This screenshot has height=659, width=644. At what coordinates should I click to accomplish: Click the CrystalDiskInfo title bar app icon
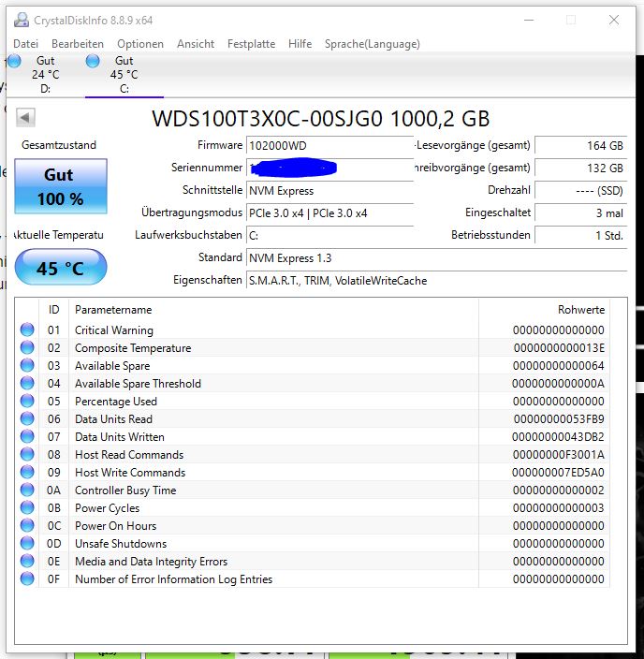(22, 20)
